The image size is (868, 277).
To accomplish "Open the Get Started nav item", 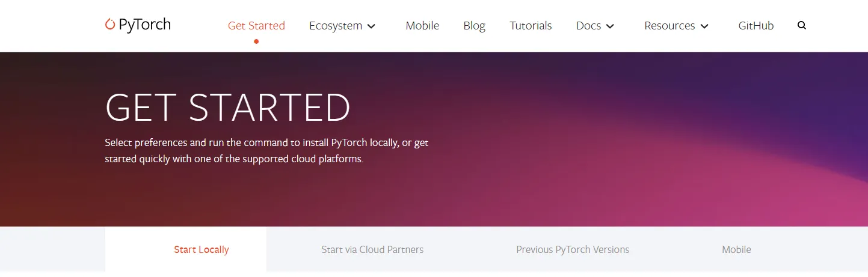I will [x=256, y=26].
